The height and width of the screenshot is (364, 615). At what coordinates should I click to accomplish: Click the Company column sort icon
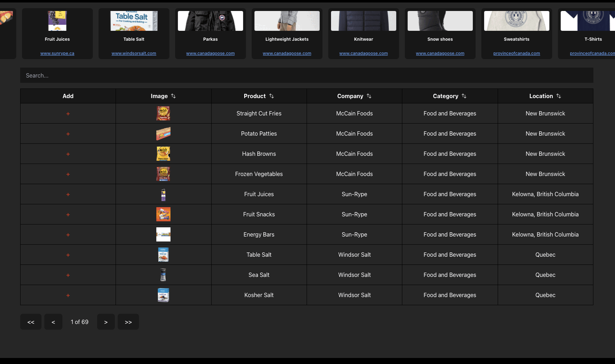[369, 96]
